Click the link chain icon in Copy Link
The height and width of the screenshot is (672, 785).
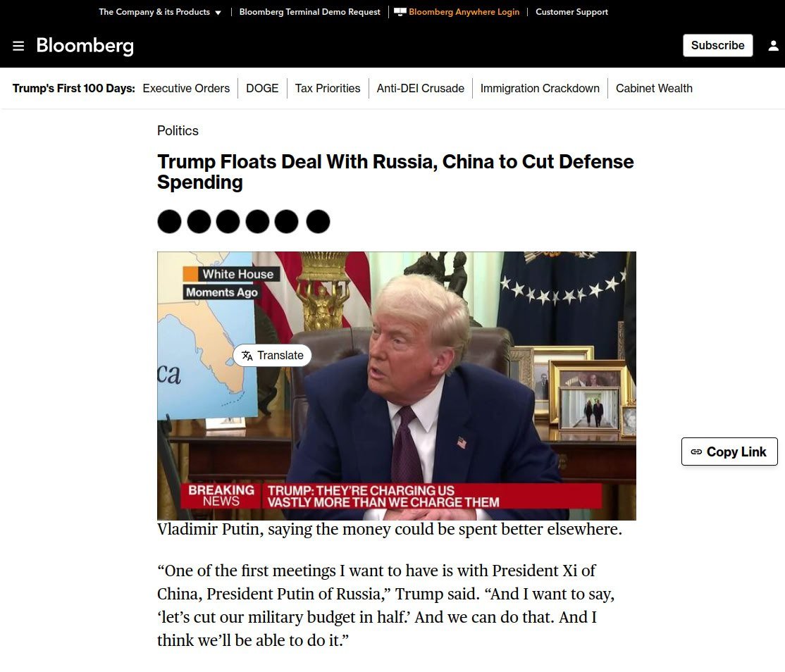pos(696,452)
